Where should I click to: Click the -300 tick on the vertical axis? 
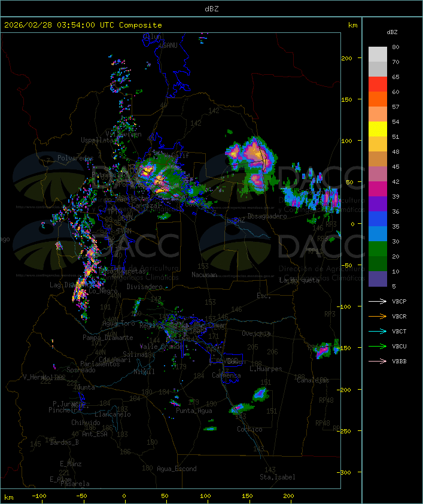click(345, 472)
